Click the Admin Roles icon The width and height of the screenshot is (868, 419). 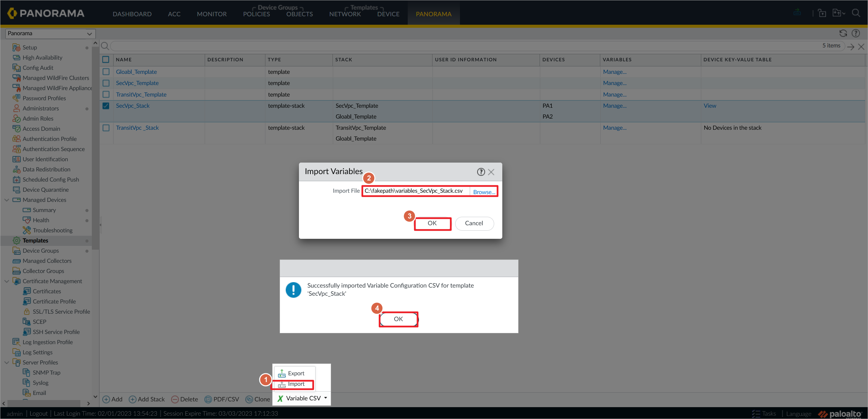point(16,119)
